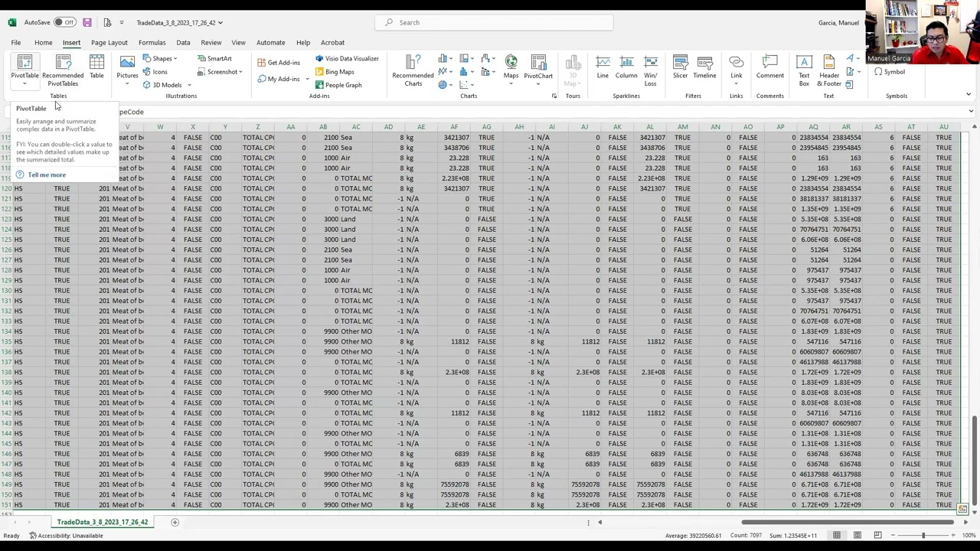Viewport: 980px width, 551px height.
Task: Toggle AutoSave switch
Action: click(x=66, y=22)
